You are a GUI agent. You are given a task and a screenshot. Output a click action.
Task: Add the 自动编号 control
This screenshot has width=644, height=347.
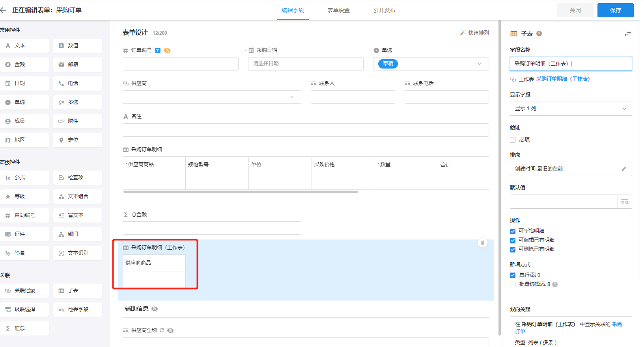click(24, 215)
